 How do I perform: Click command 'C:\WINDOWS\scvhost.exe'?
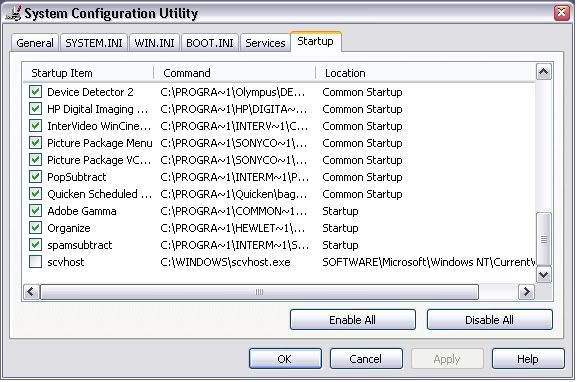[x=225, y=262]
